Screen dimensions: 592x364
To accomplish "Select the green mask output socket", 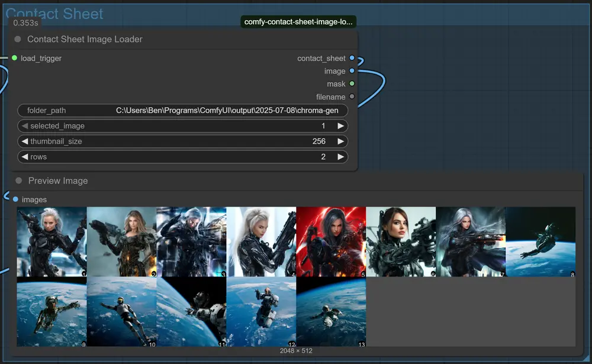I will [x=352, y=83].
